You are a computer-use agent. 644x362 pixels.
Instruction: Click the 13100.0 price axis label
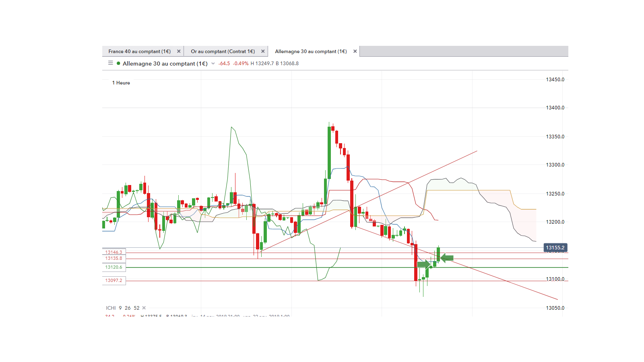(555, 279)
